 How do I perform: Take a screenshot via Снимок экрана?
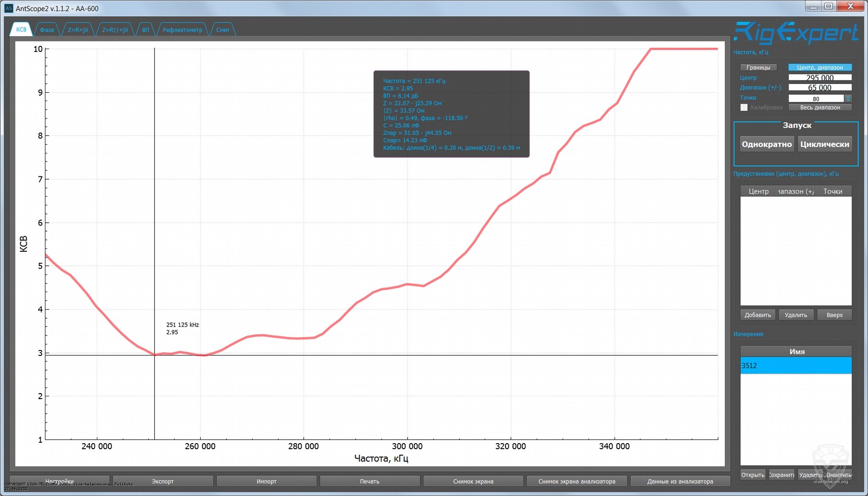[473, 481]
